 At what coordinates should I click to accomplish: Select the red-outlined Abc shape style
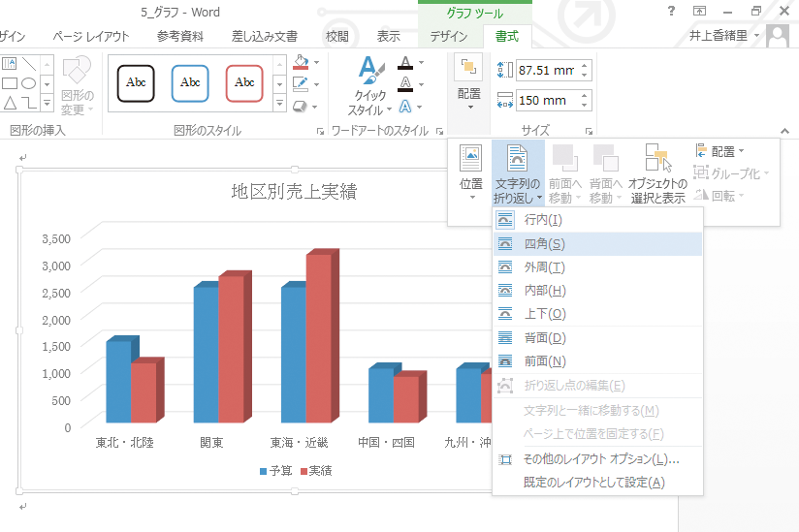(244, 83)
